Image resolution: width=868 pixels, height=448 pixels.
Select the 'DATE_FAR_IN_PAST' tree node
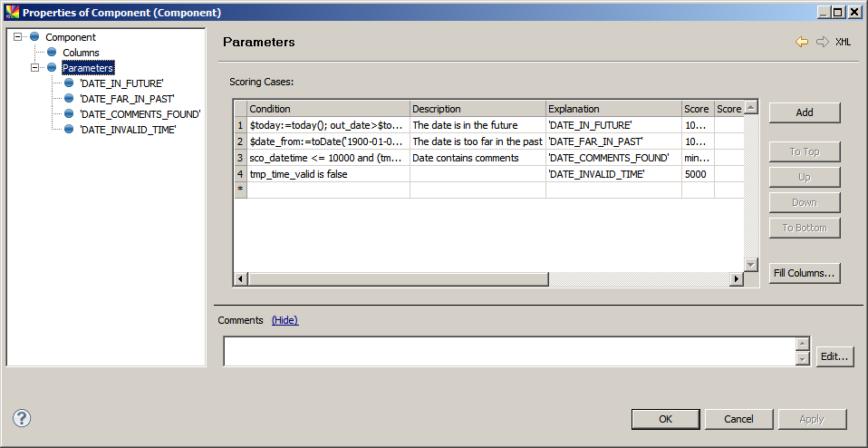tap(127, 99)
